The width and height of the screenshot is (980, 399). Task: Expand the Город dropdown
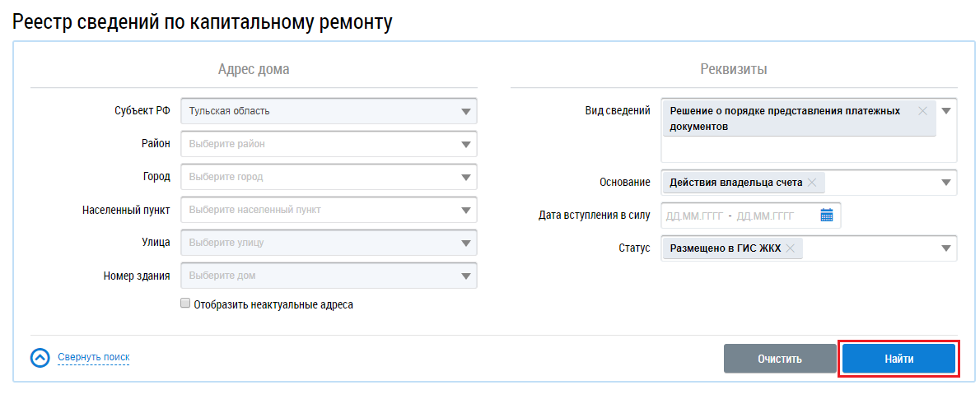pos(466,177)
